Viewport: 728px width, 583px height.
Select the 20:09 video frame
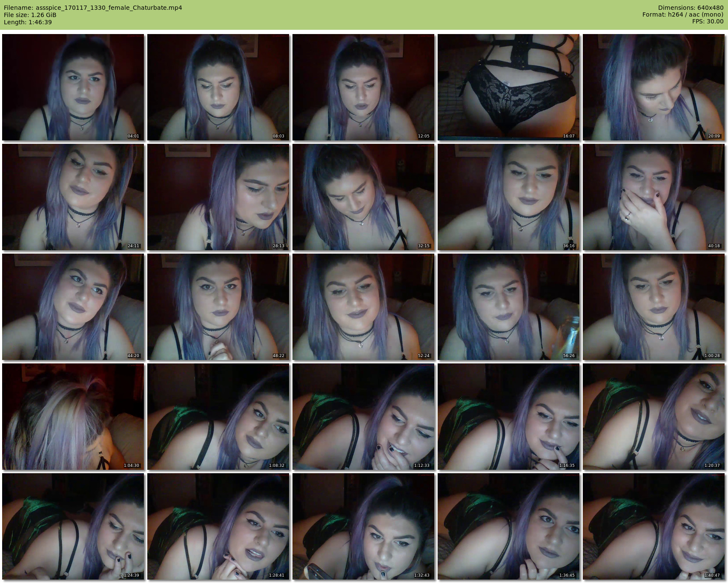tap(654, 87)
